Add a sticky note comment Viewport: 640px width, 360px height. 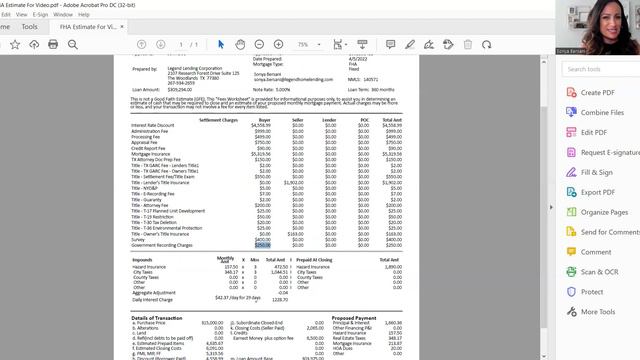(390, 44)
